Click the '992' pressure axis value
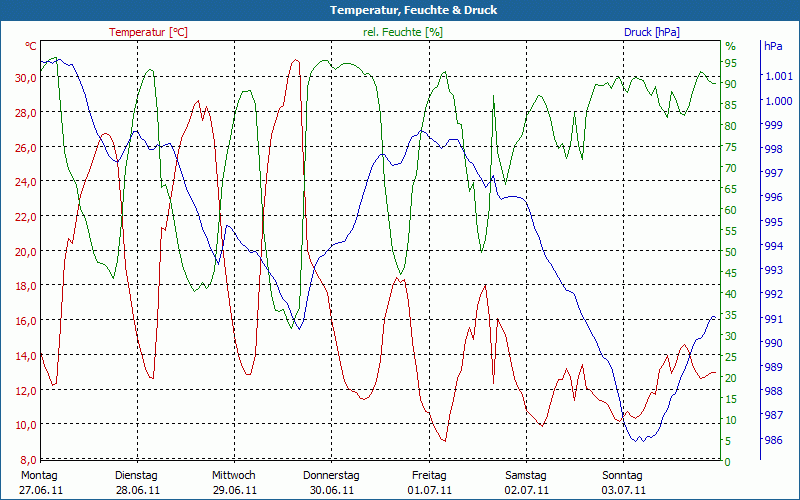Screen dimensions: 800x500 (773, 294)
